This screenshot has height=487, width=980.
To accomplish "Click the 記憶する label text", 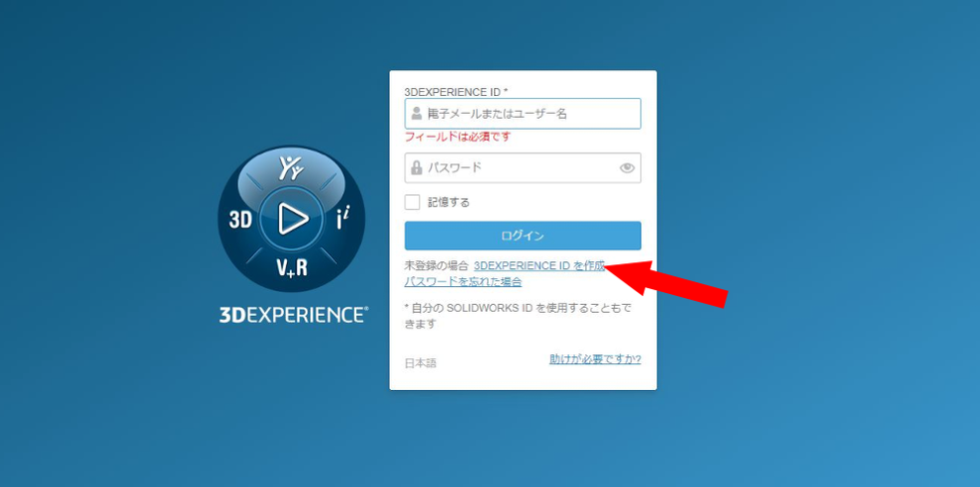I will 448,203.
